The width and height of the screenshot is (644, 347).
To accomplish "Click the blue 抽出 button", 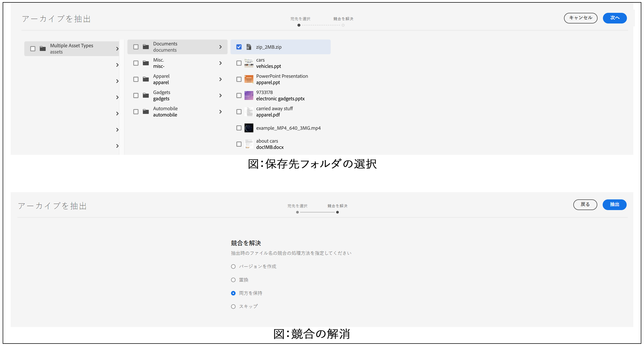I will pyautogui.click(x=614, y=204).
